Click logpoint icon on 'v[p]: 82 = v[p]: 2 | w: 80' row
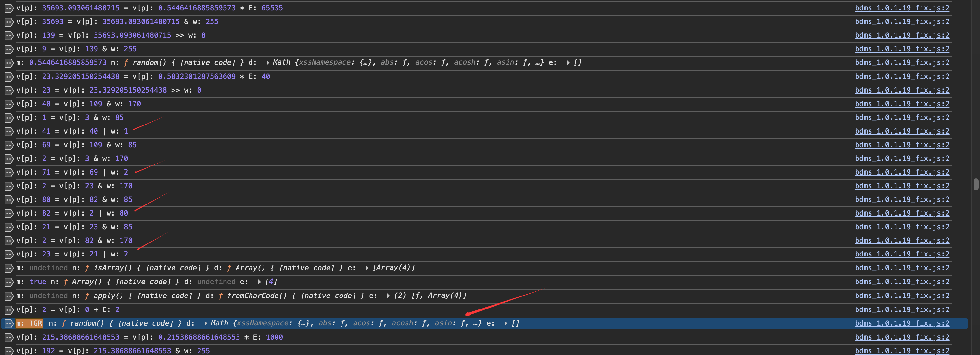 click(9, 213)
